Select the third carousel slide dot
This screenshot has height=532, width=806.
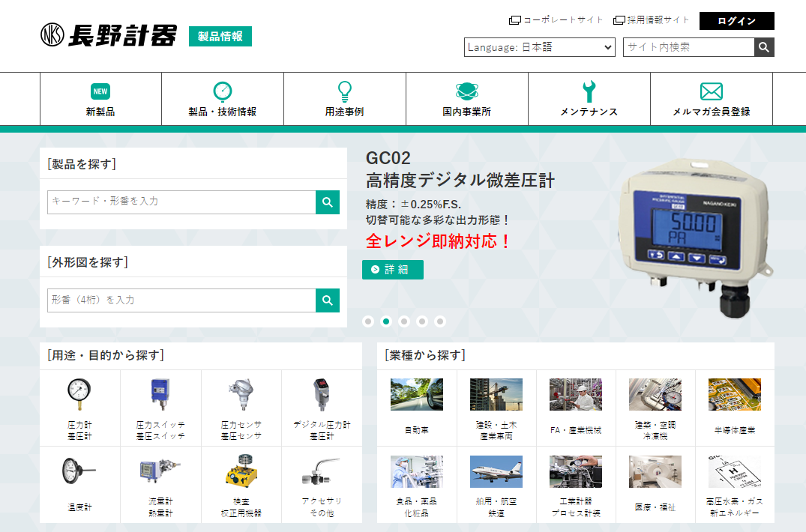click(x=404, y=321)
